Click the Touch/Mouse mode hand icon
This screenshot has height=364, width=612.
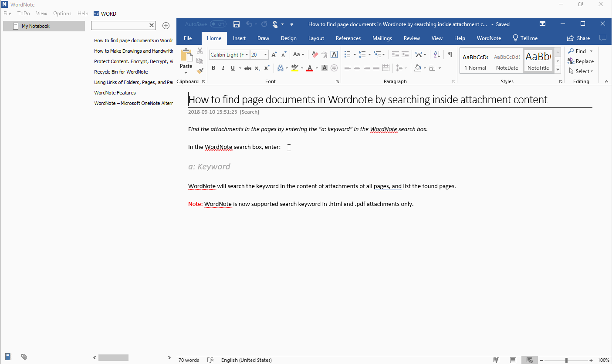tap(275, 24)
